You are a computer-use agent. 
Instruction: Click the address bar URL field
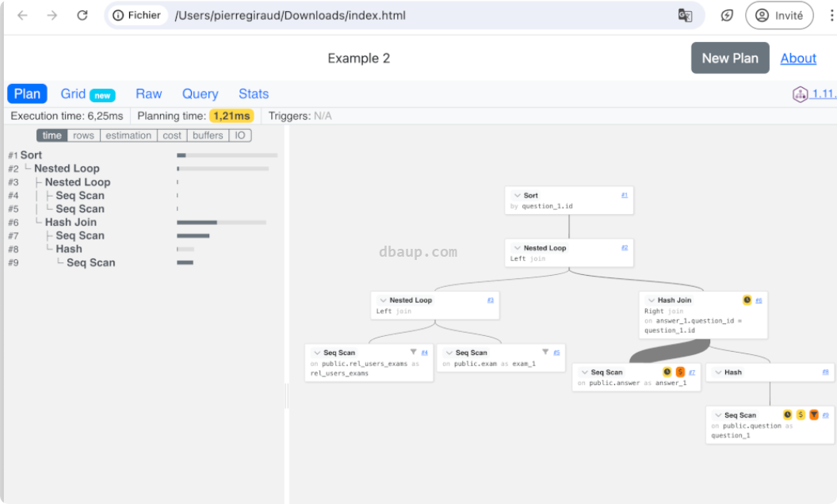coord(404,16)
